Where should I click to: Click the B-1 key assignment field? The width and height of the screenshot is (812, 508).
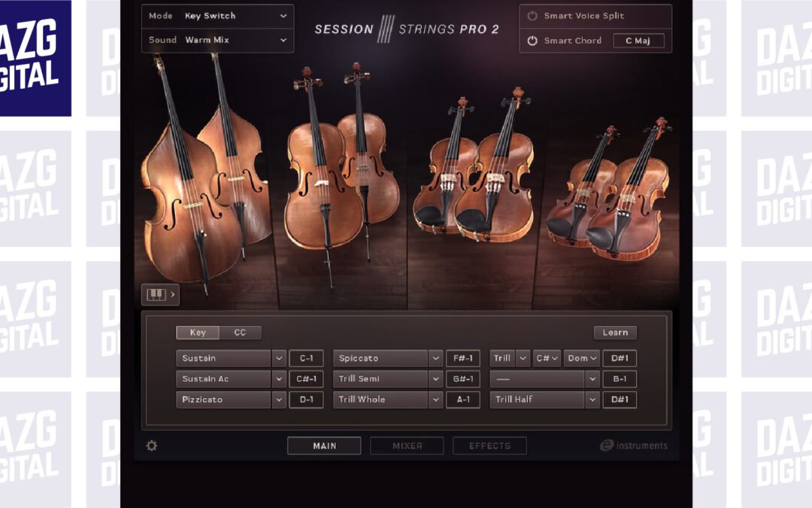pos(620,379)
